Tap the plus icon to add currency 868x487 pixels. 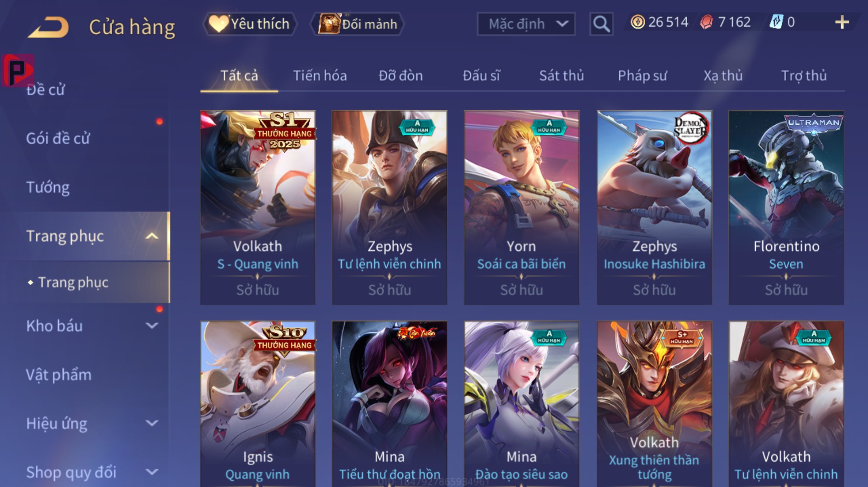pos(842,22)
